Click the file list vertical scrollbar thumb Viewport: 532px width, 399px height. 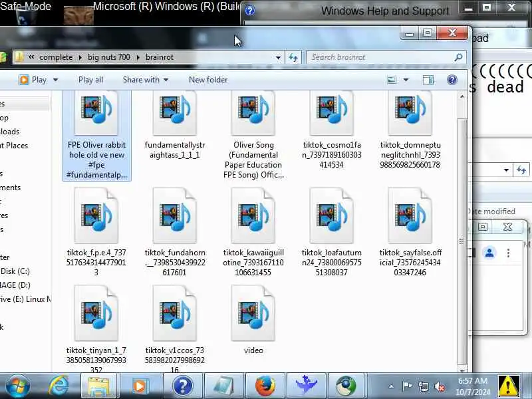(462, 241)
